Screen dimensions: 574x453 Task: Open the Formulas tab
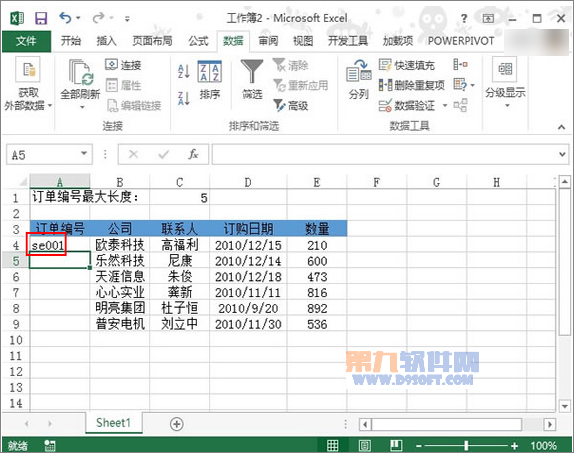tap(198, 41)
